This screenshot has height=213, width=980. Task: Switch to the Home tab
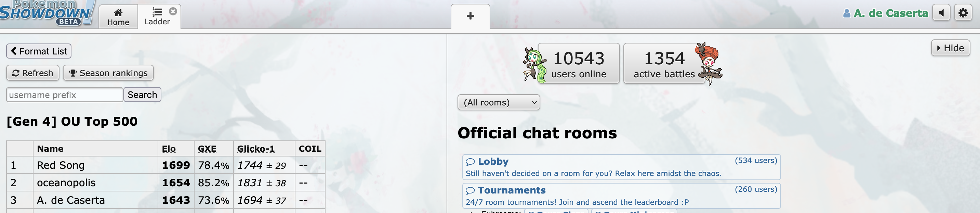118,17
